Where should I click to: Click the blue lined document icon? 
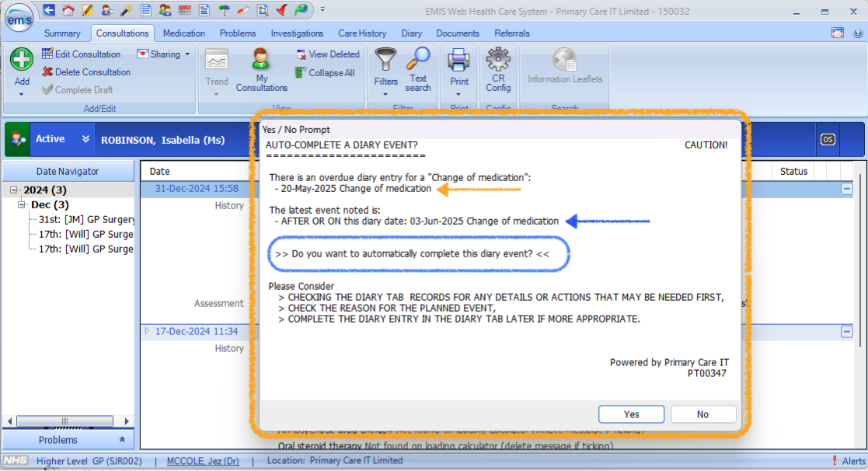(145, 10)
